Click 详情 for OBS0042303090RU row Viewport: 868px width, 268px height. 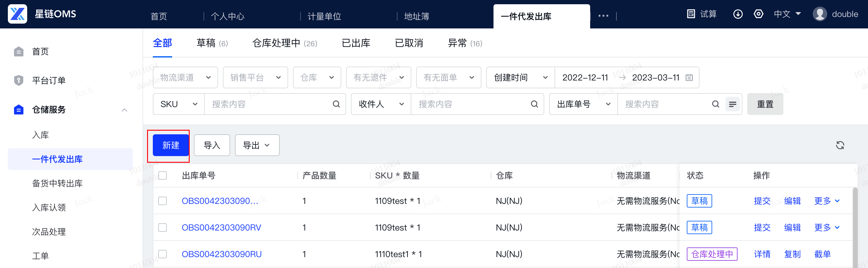762,254
